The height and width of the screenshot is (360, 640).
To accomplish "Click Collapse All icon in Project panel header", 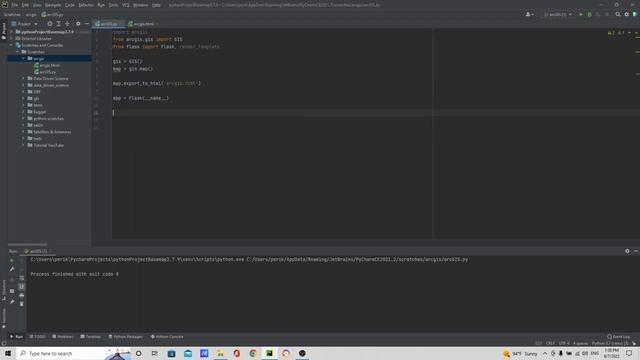I will click(67, 24).
